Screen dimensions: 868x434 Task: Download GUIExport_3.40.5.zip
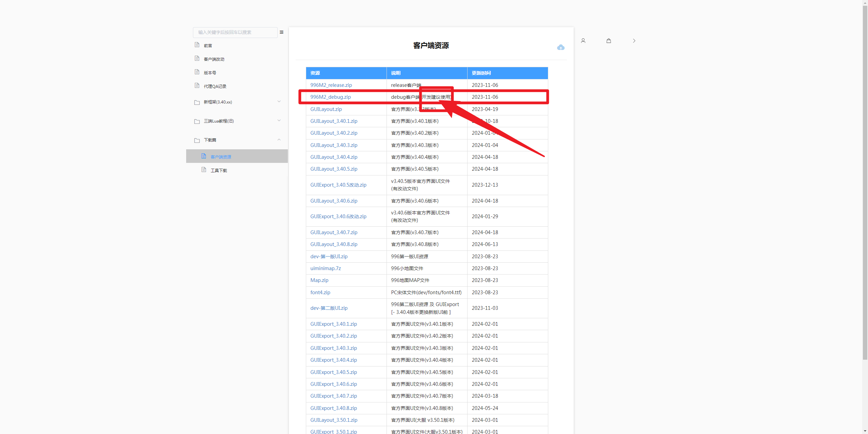(334, 372)
